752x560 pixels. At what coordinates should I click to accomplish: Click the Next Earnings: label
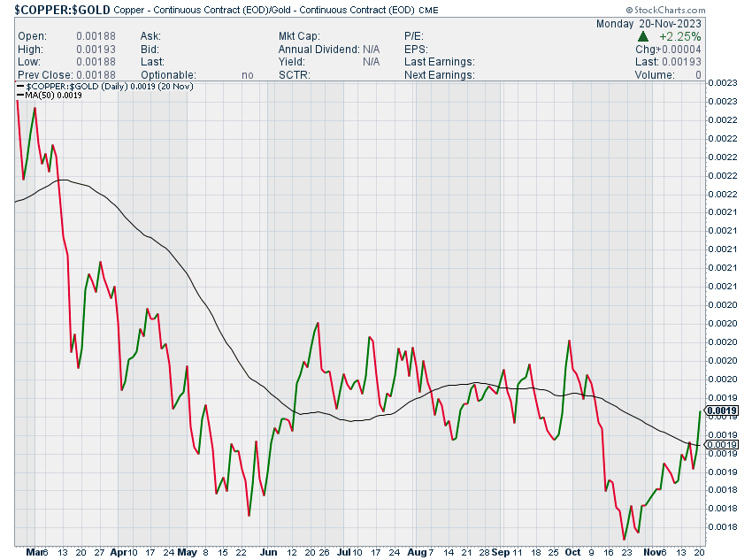point(440,75)
